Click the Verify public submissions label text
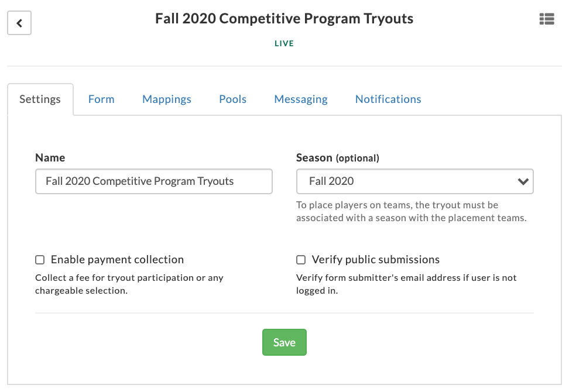 click(376, 260)
